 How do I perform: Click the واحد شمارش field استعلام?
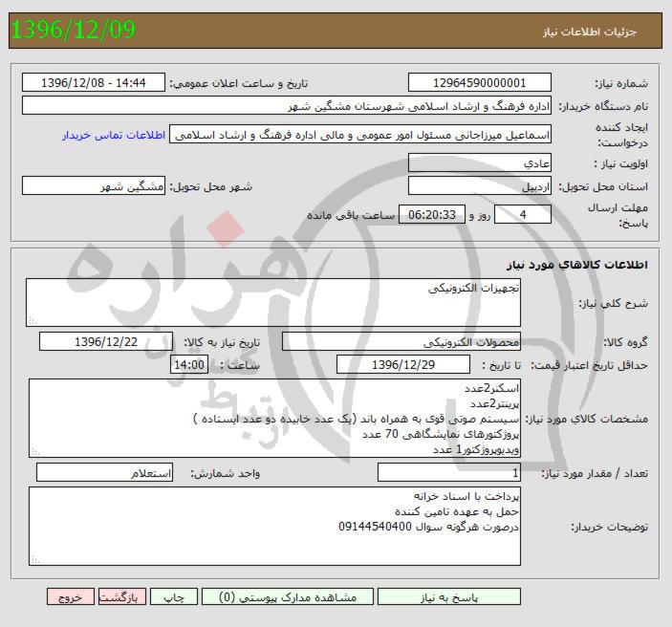coord(104,472)
